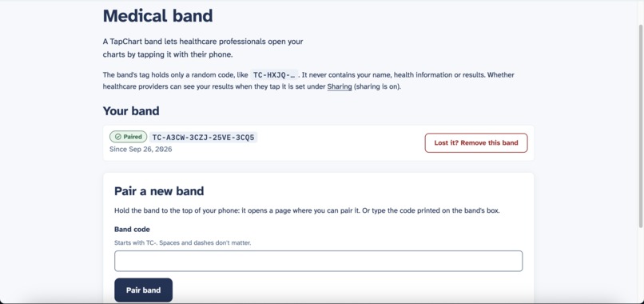Click the example code chip TC-HXJQ-…

click(274, 75)
